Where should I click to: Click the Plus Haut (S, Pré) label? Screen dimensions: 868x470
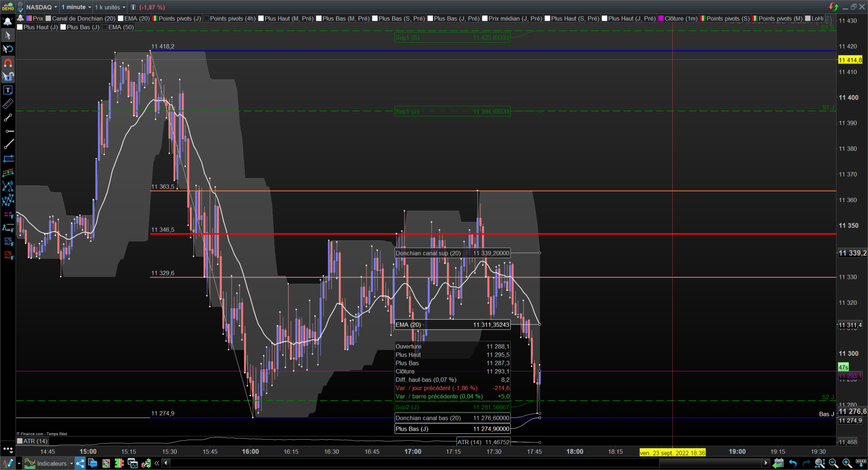click(x=575, y=19)
